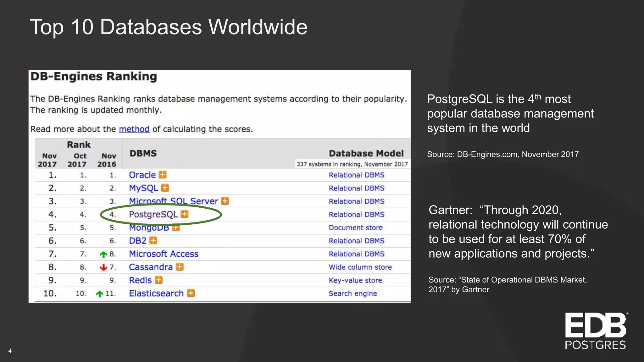The height and width of the screenshot is (362, 644).
Task: Click Relational DBMS link in MySQL row
Action: (x=357, y=188)
